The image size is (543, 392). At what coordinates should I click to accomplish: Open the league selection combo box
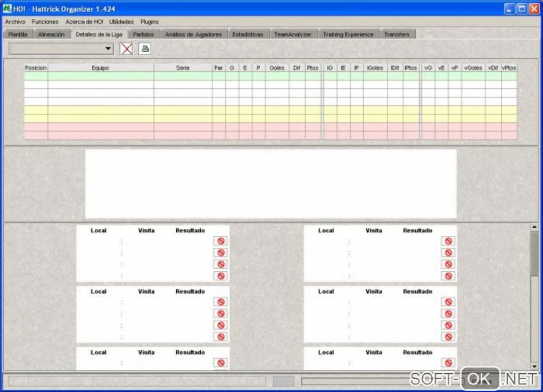click(61, 49)
